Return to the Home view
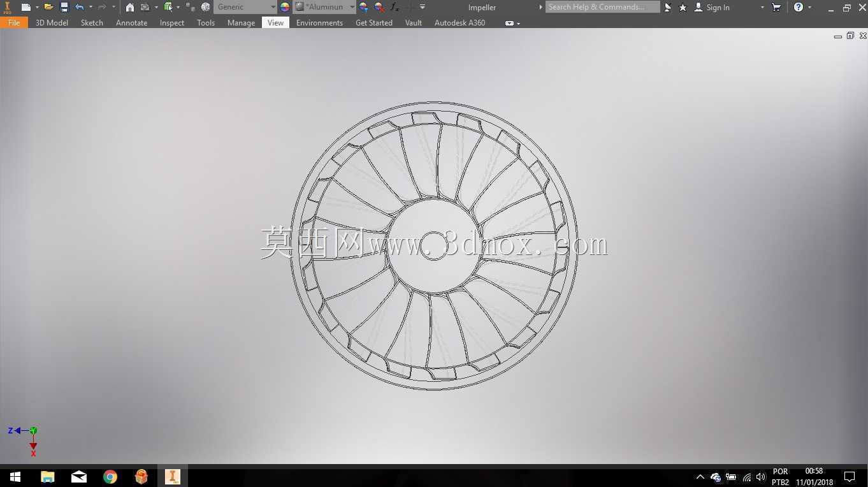 [x=130, y=7]
